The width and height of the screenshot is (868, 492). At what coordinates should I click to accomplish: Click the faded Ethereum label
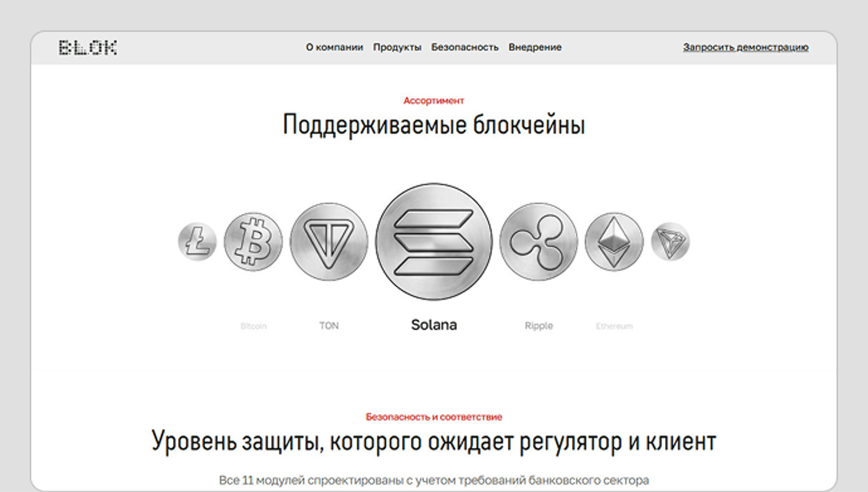pos(614,326)
